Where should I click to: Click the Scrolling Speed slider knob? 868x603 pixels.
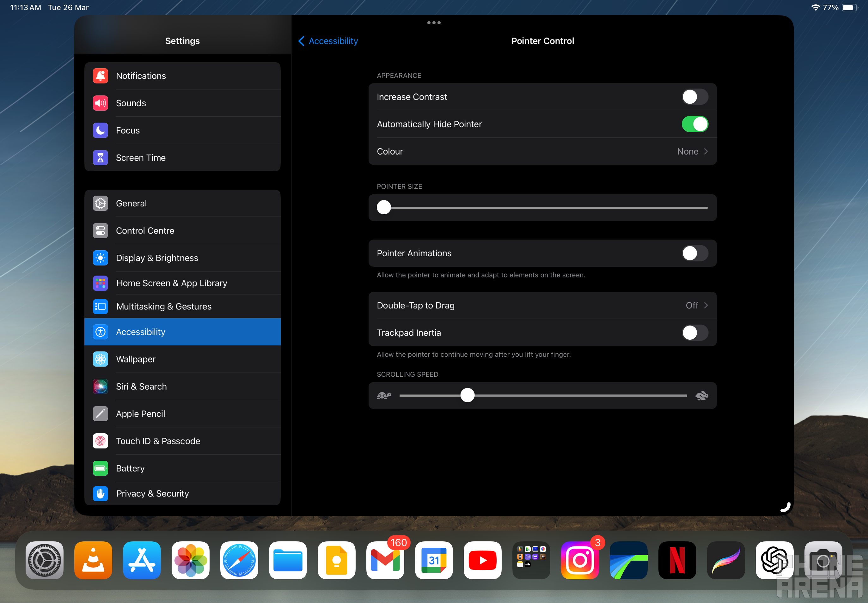pyautogui.click(x=468, y=395)
